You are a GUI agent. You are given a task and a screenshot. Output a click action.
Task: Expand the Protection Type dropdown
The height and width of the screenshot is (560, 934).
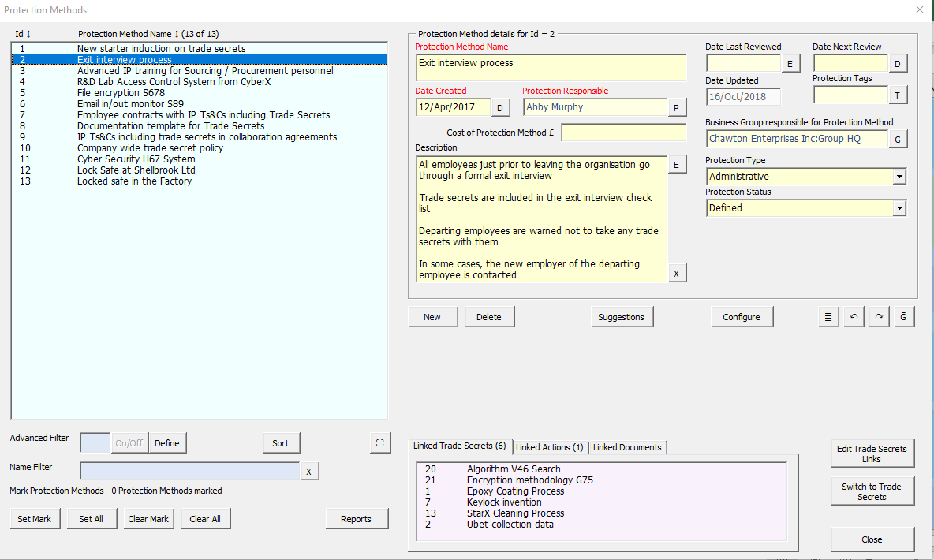point(899,177)
